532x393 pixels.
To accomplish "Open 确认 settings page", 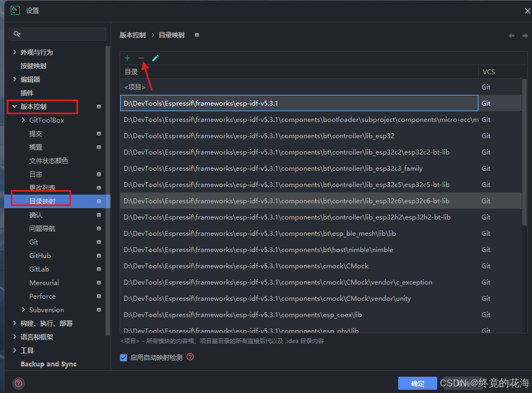I will [36, 215].
